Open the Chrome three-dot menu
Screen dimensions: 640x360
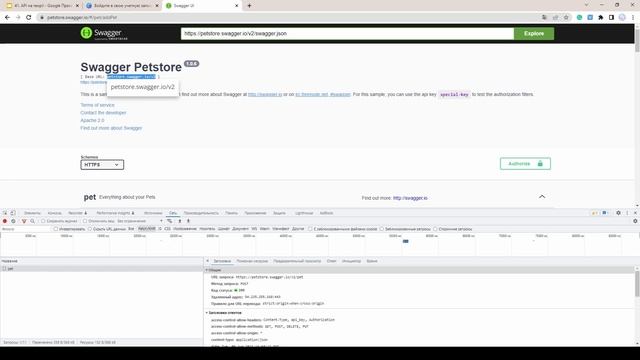pos(633,18)
